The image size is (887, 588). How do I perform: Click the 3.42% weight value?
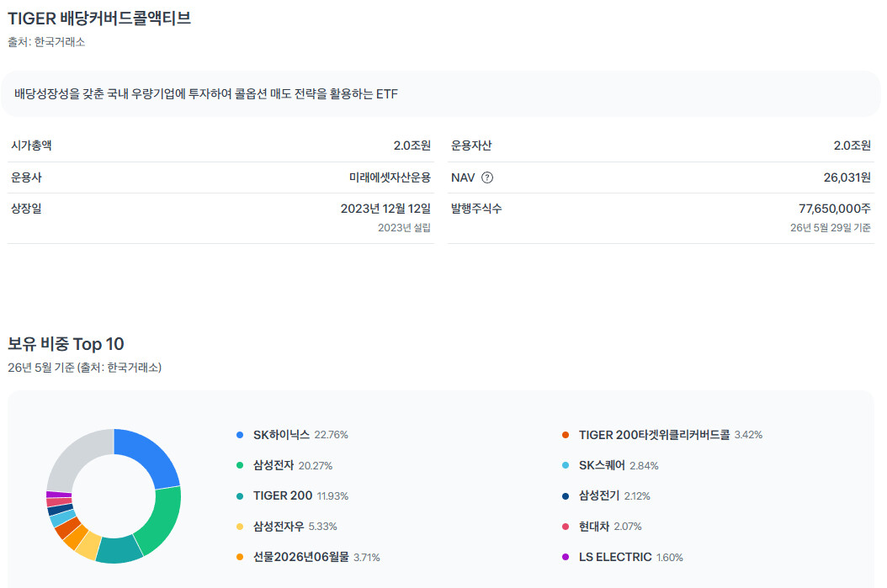(x=748, y=436)
